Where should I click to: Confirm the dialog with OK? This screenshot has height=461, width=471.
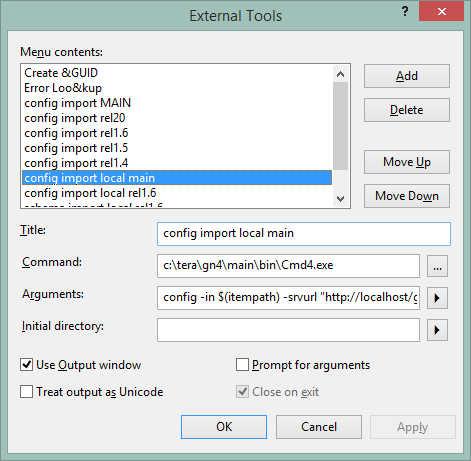(224, 427)
